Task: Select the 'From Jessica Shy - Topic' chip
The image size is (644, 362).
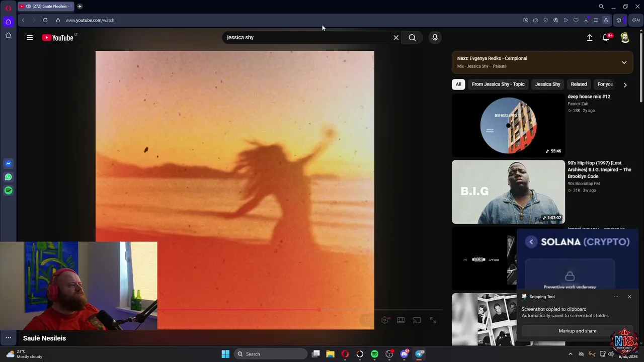Action: pos(498,84)
